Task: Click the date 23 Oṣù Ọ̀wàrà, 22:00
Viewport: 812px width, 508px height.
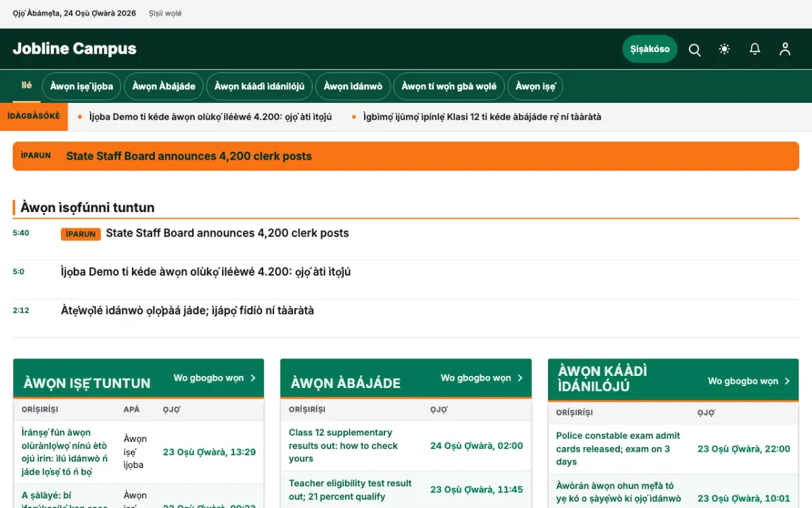Action: pos(744,448)
